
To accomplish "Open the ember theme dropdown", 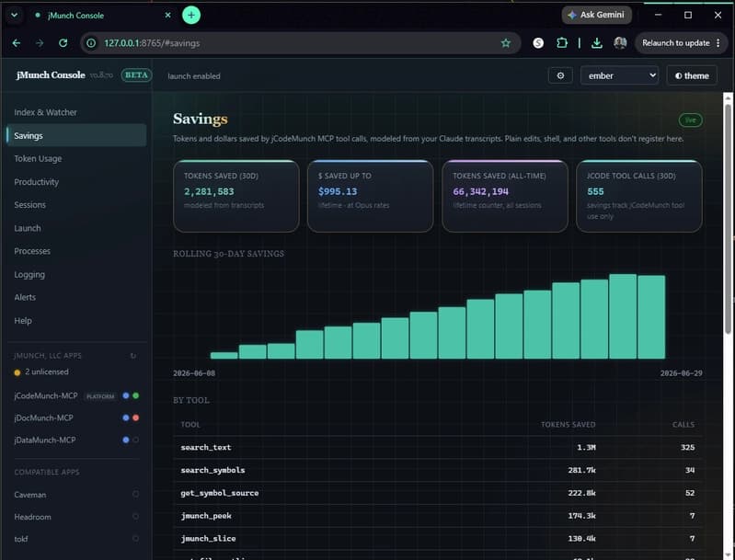I will [619, 75].
